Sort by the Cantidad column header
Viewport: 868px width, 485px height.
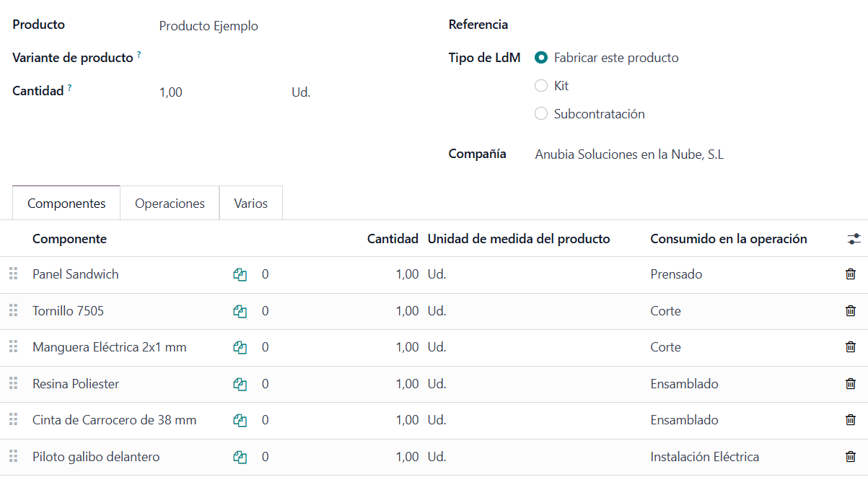393,239
